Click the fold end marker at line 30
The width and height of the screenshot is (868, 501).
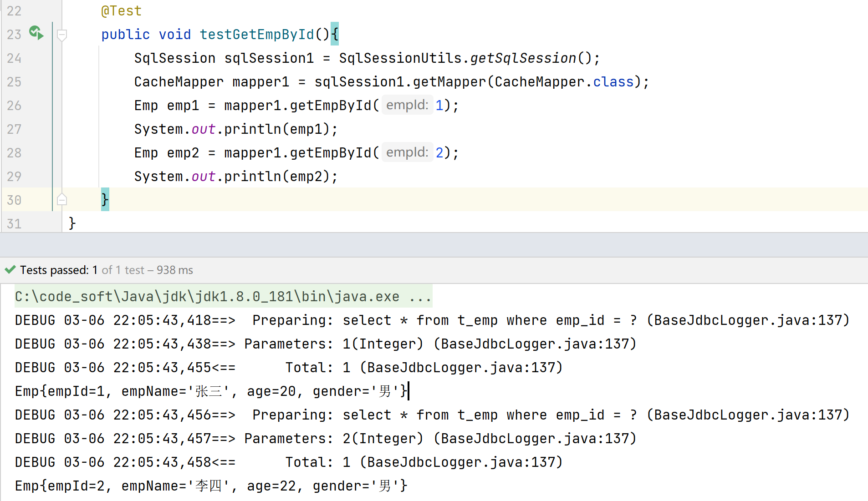point(62,199)
